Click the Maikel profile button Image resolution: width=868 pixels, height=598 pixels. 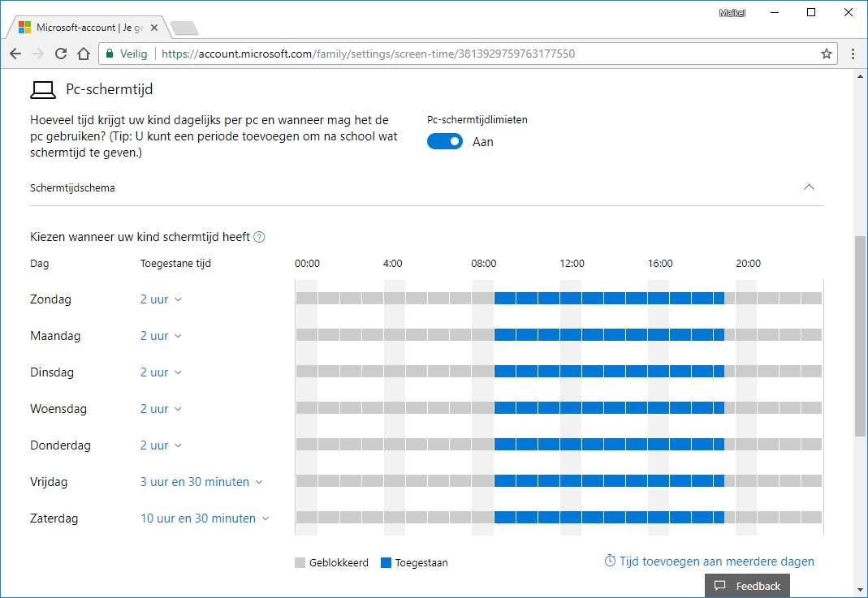click(x=732, y=13)
